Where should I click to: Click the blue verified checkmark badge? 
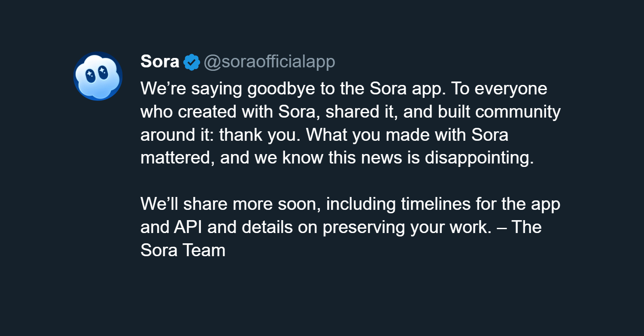click(191, 62)
